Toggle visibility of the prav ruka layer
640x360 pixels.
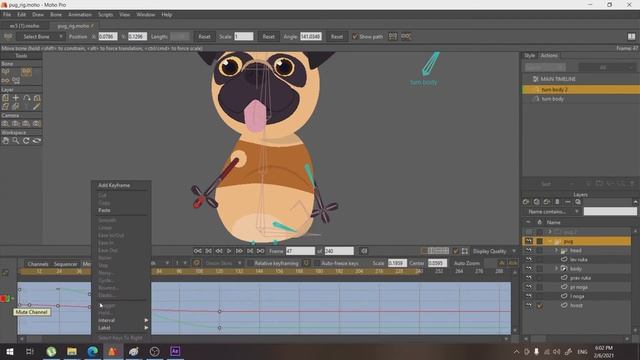[x=529, y=278]
